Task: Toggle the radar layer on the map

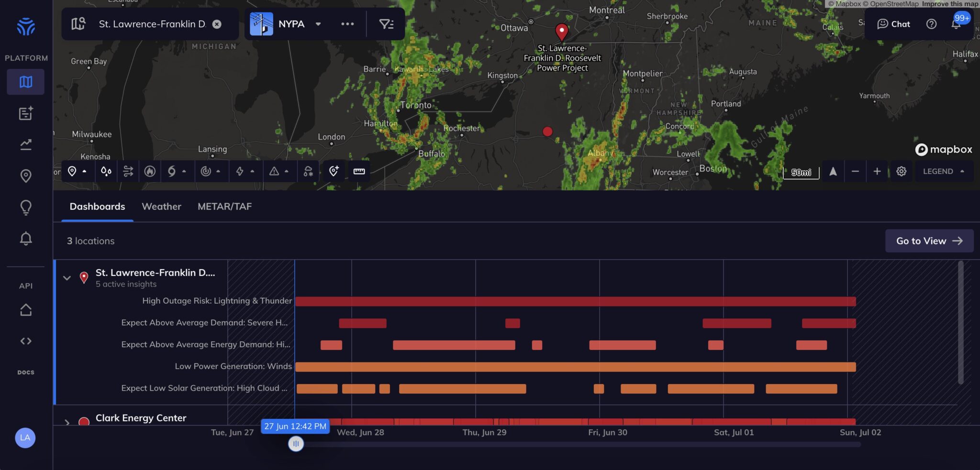Action: 207,171
